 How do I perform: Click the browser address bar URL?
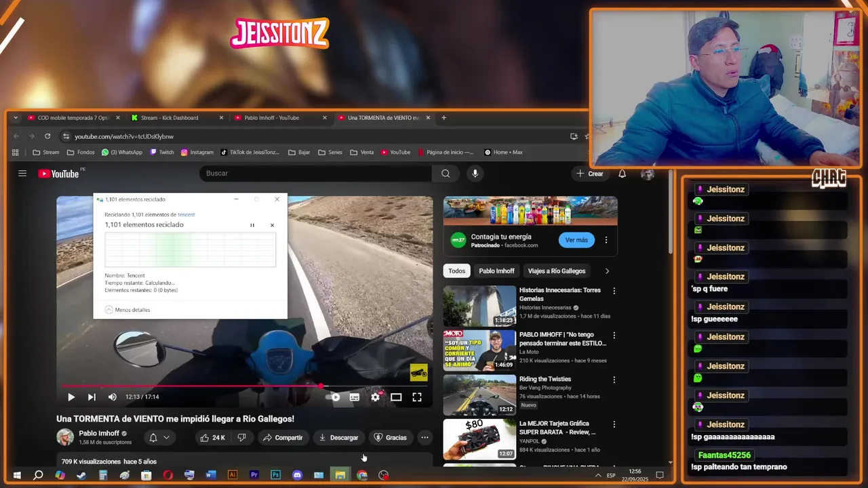(124, 136)
